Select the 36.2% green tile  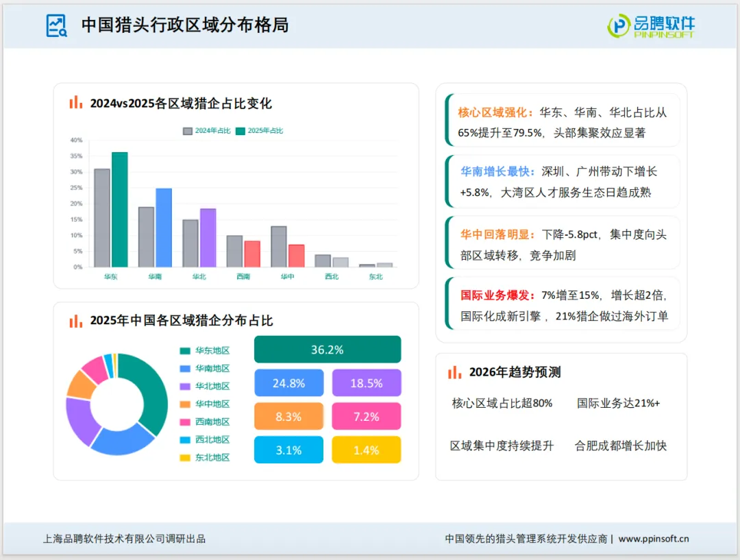pyautogui.click(x=328, y=350)
